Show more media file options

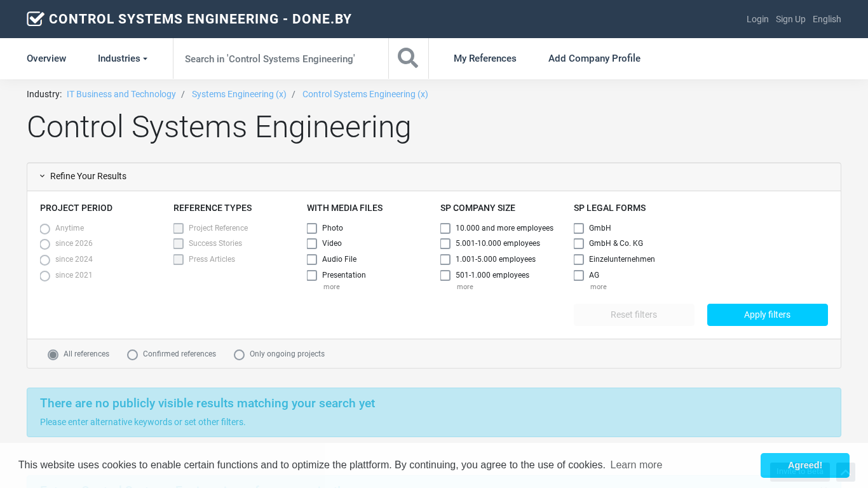(x=331, y=287)
